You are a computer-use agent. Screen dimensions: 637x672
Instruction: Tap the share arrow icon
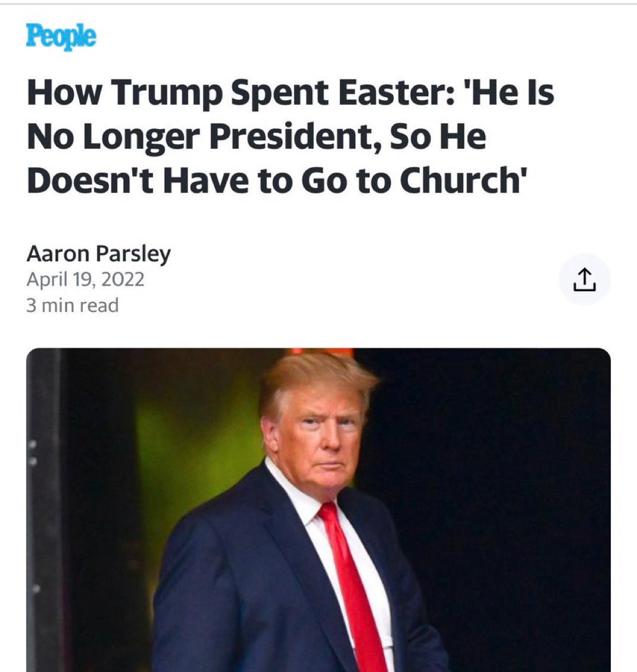pyautogui.click(x=584, y=279)
